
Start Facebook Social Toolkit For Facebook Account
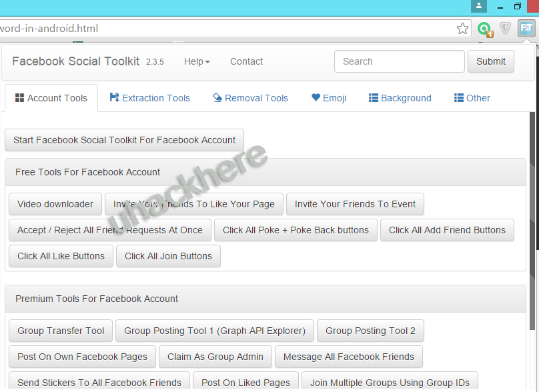point(125,140)
